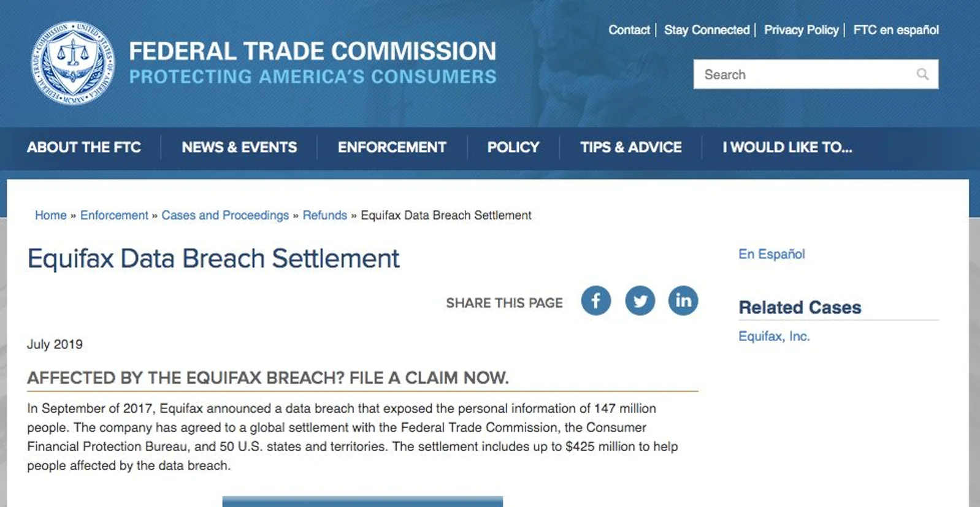The height and width of the screenshot is (507, 980).
Task: Open the Tips & Advice menu
Action: coord(631,147)
